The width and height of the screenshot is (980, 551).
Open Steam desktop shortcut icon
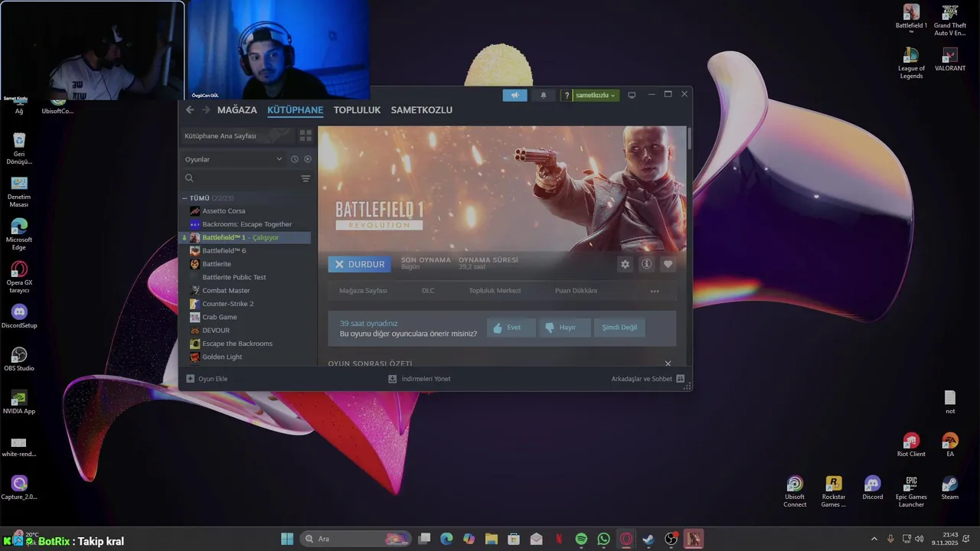[x=949, y=488]
